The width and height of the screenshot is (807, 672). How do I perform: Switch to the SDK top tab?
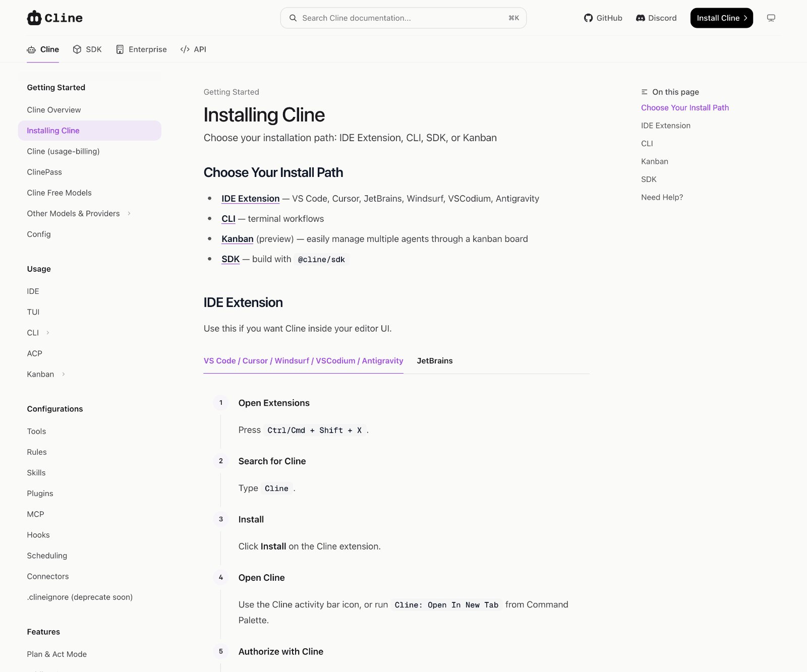[x=87, y=49]
